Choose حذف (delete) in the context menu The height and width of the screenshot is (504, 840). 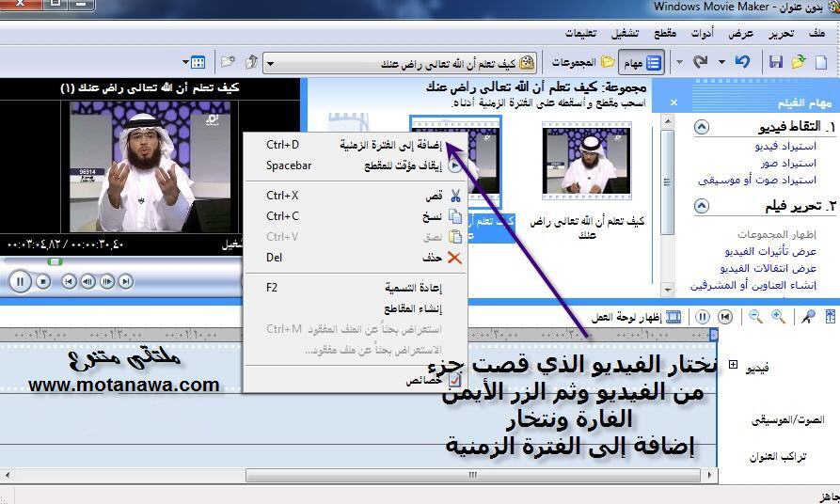(x=356, y=258)
